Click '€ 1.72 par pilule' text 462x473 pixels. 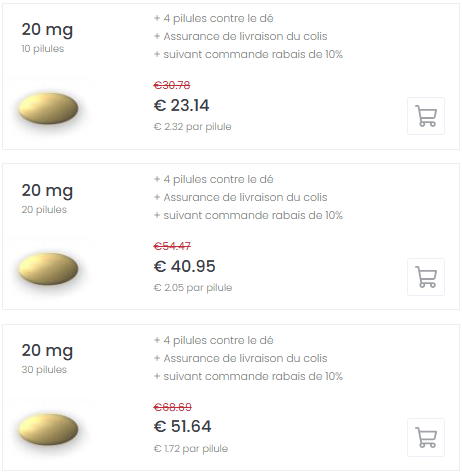coord(191,449)
